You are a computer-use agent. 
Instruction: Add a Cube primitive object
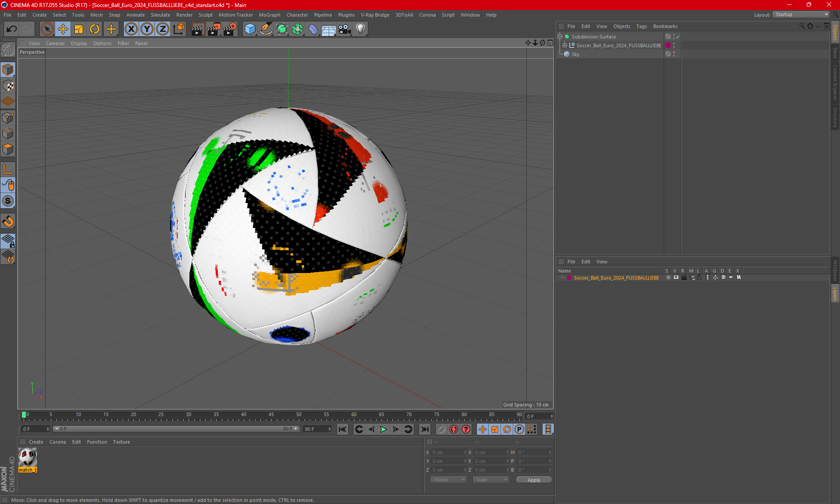coord(250,29)
